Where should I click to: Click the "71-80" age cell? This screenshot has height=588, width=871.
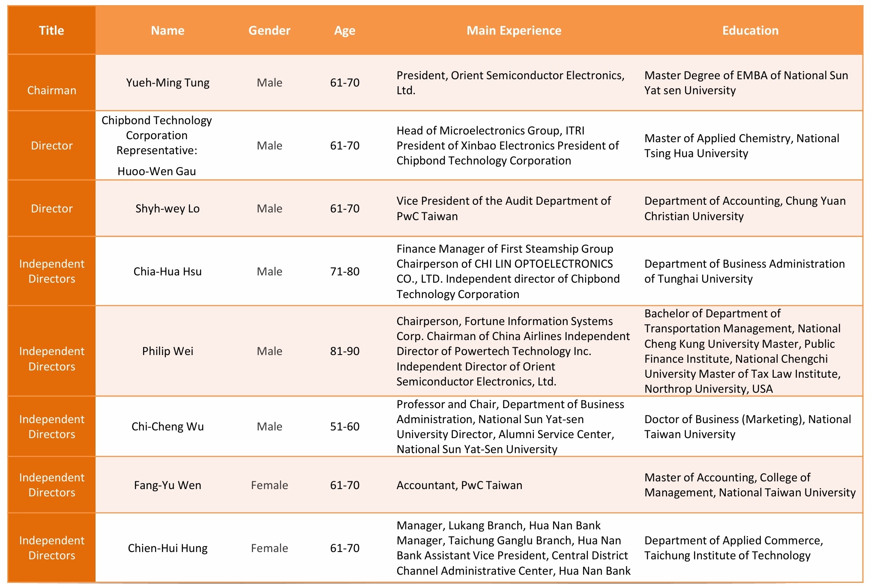(345, 272)
